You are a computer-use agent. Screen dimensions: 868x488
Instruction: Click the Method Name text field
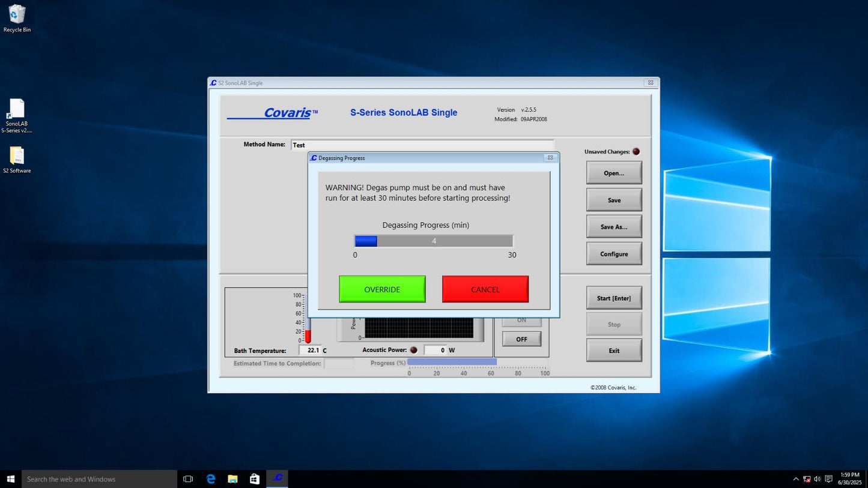point(422,145)
